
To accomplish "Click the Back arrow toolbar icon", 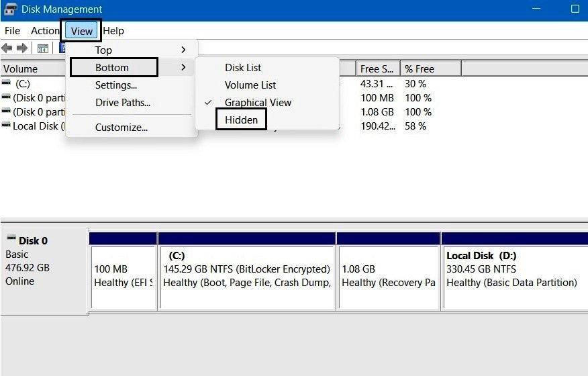I will coord(7,48).
